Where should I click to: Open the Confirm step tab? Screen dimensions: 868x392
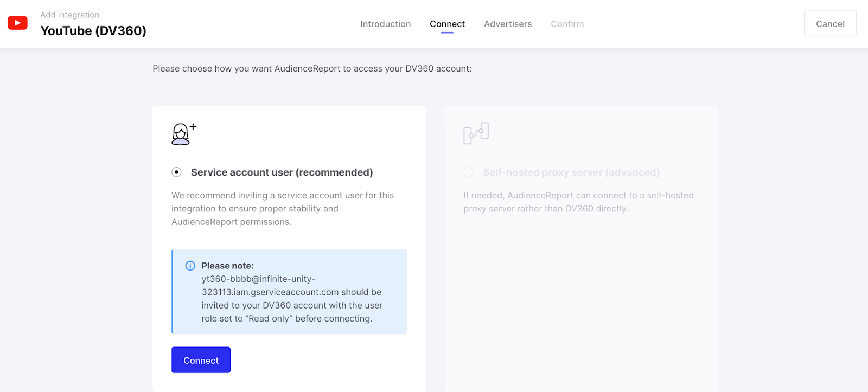pos(567,24)
